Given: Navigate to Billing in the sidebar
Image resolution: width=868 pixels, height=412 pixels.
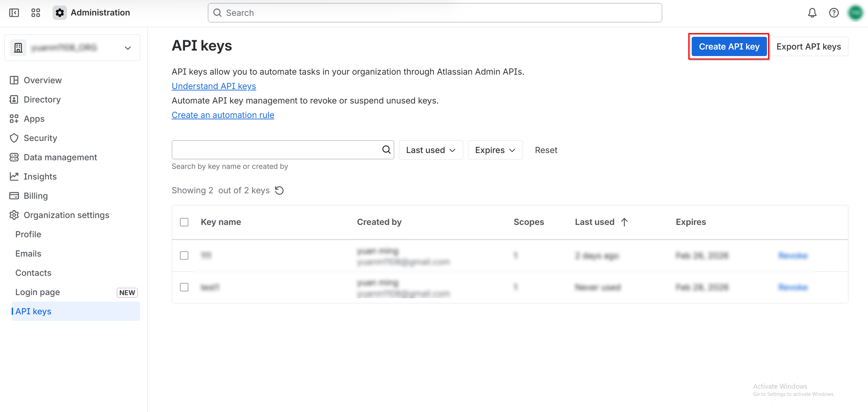Looking at the screenshot, I should pos(36,196).
